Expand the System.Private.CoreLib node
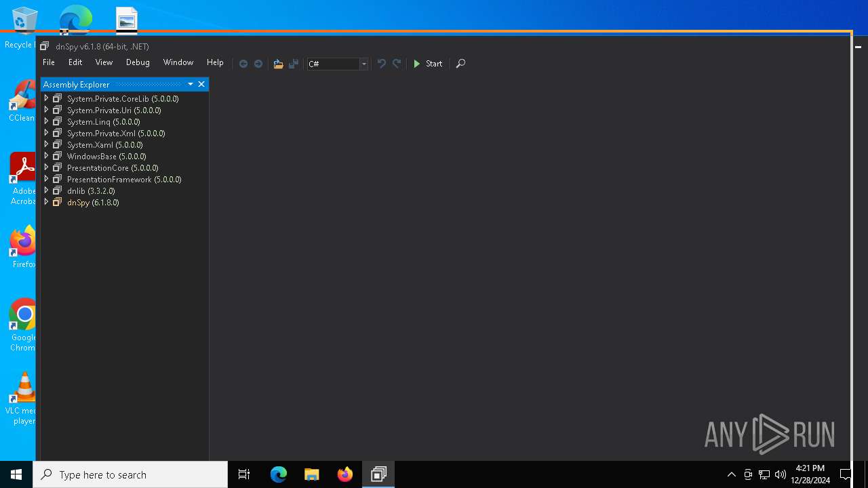This screenshot has width=868, height=488. (46, 98)
